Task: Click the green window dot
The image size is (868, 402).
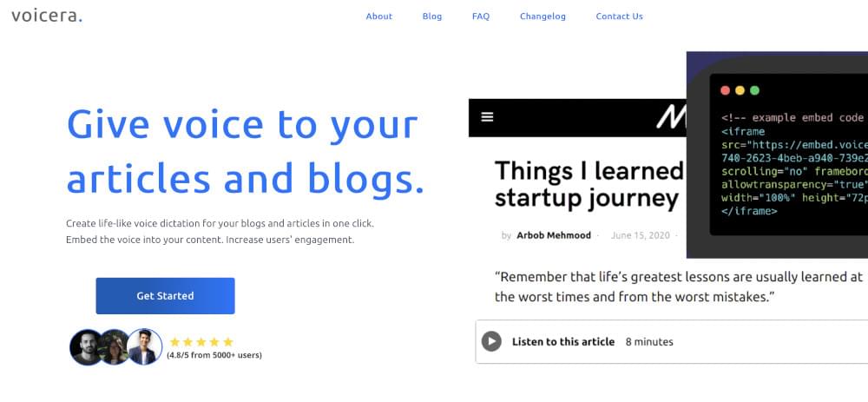Action: point(754,90)
